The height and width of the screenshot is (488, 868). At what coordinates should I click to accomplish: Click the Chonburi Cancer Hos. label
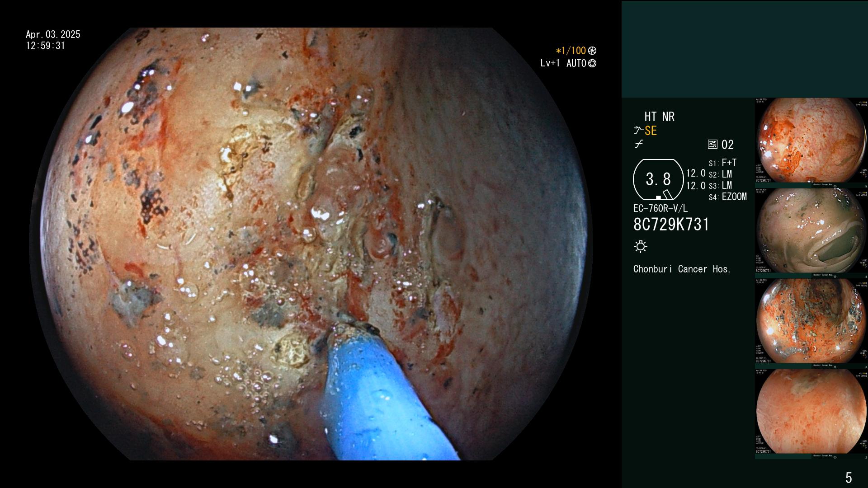[x=682, y=269]
